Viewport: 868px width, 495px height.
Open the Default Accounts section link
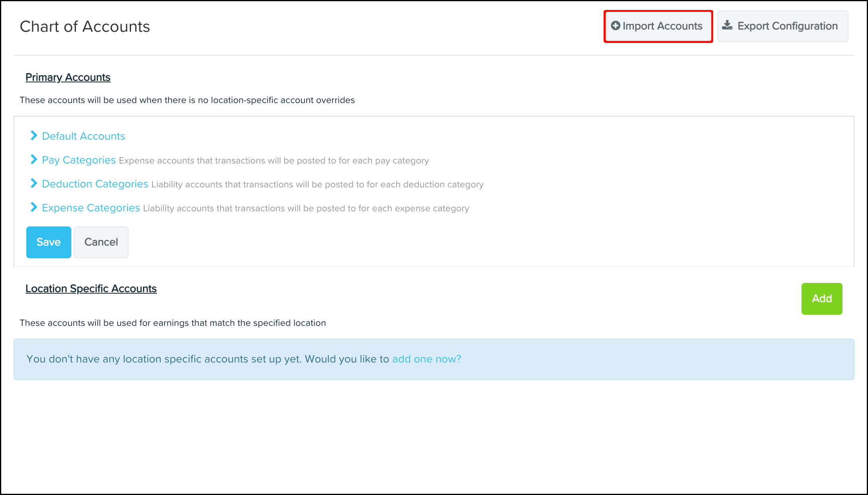84,136
